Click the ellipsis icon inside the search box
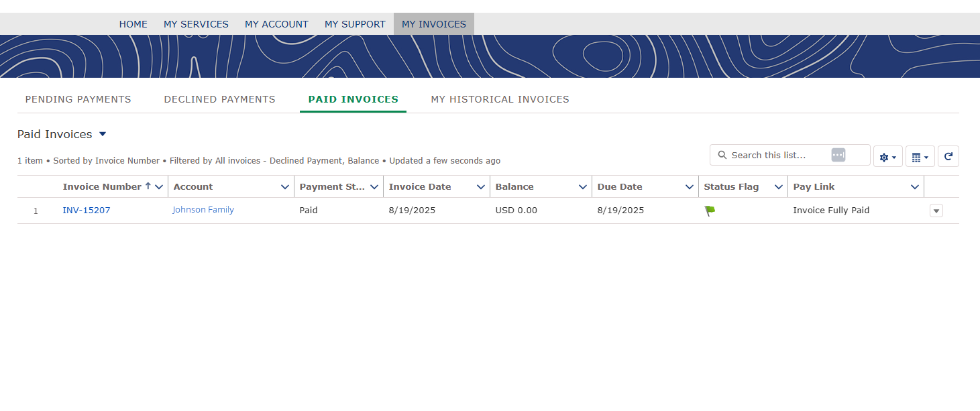The width and height of the screenshot is (980, 411). 838,154
